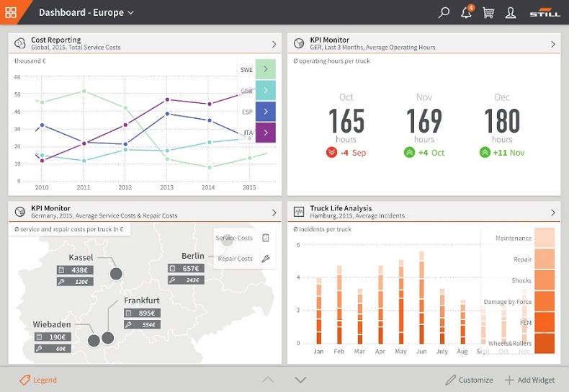Click the Repair legend color swatch
Screen dimensions: 569x392
[544, 259]
